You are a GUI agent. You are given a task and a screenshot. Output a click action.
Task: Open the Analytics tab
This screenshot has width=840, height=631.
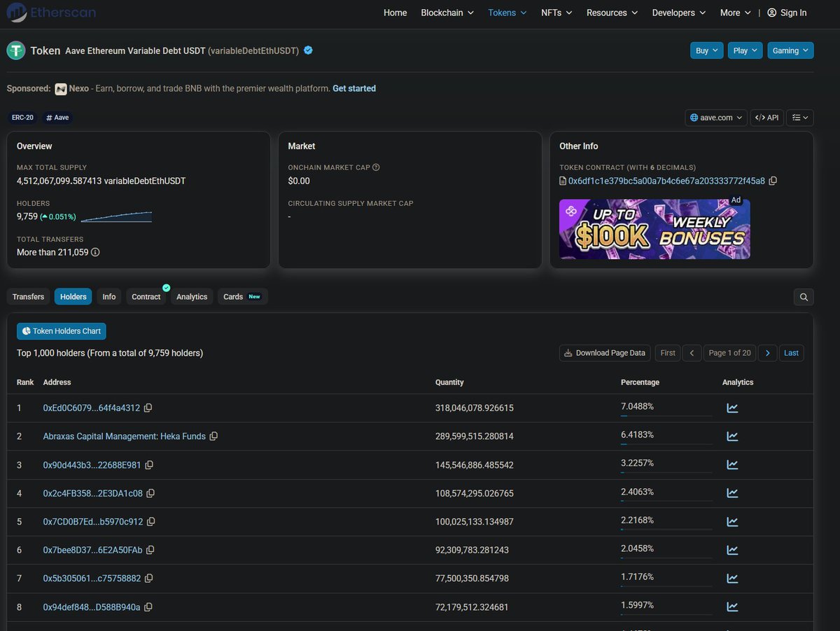coord(192,297)
